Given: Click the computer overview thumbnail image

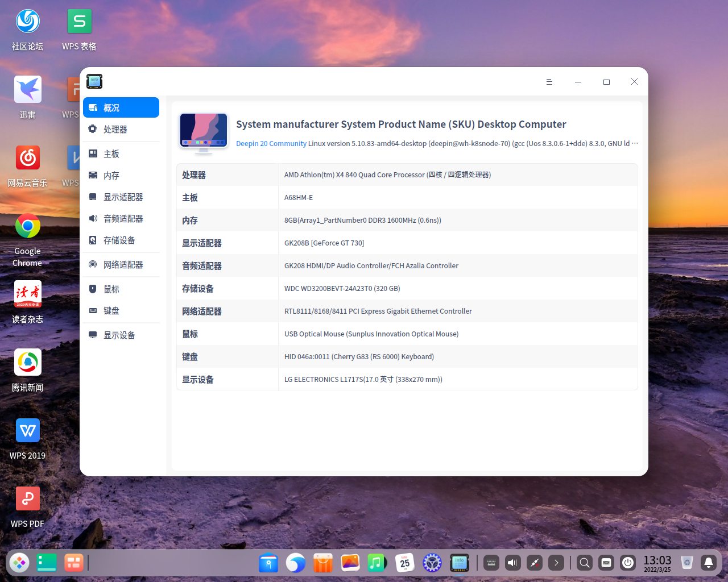Looking at the screenshot, I should click(203, 132).
